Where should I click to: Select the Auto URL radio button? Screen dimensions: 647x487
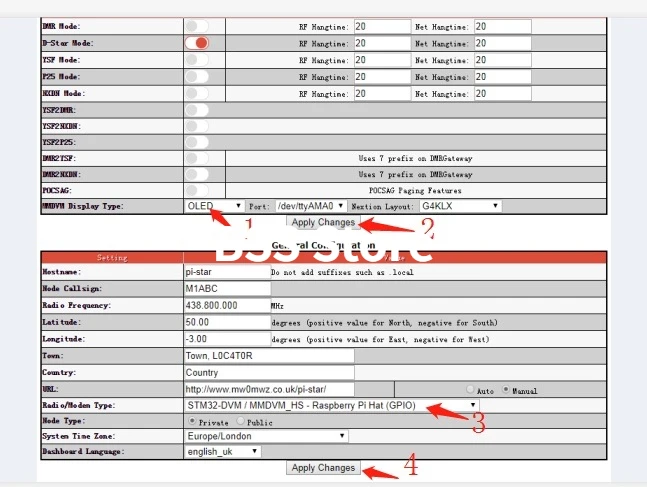[470, 389]
